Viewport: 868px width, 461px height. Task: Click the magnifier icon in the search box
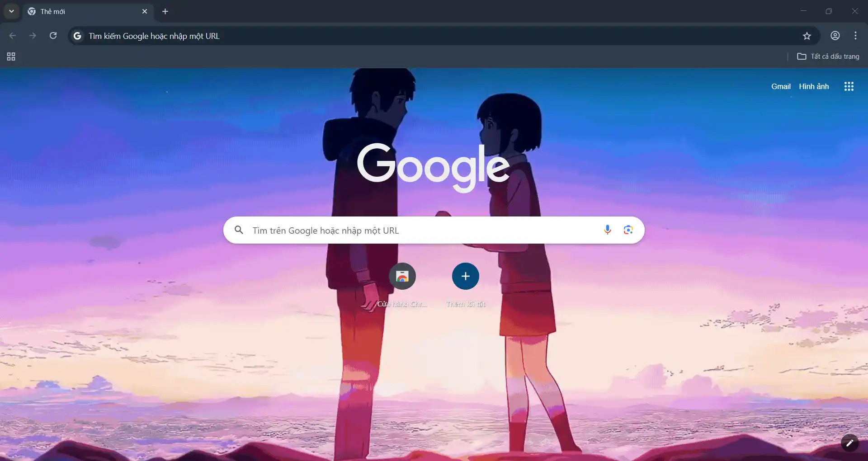coord(239,230)
